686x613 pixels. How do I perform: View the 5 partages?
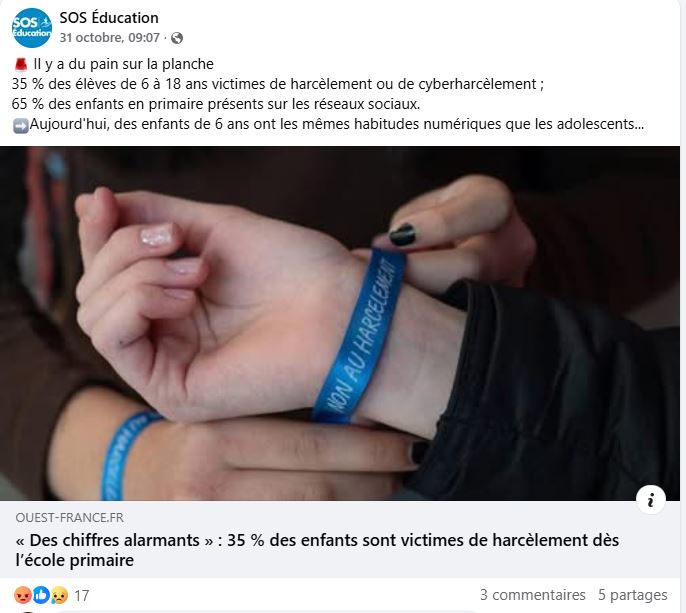point(633,595)
